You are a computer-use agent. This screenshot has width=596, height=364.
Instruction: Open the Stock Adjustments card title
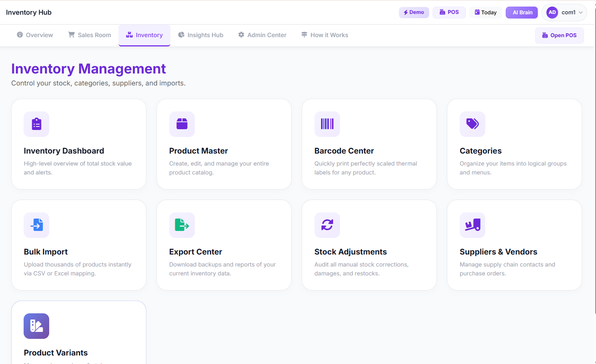(350, 252)
